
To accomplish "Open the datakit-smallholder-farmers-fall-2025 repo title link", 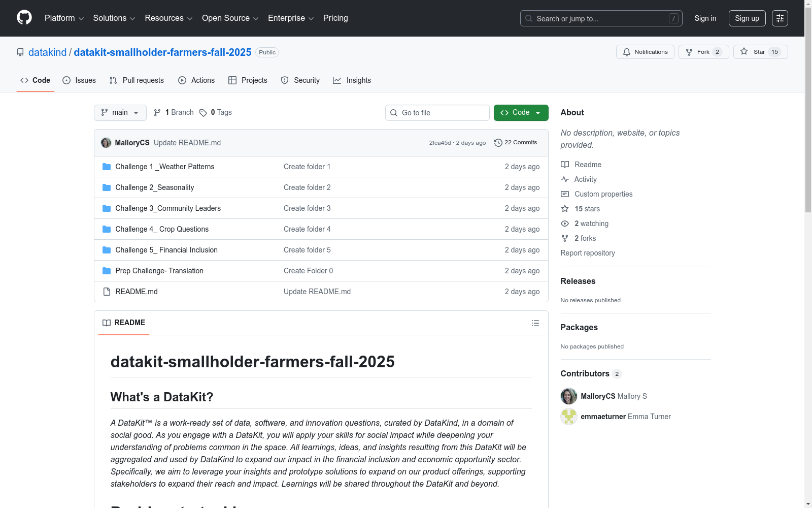I will (x=162, y=52).
